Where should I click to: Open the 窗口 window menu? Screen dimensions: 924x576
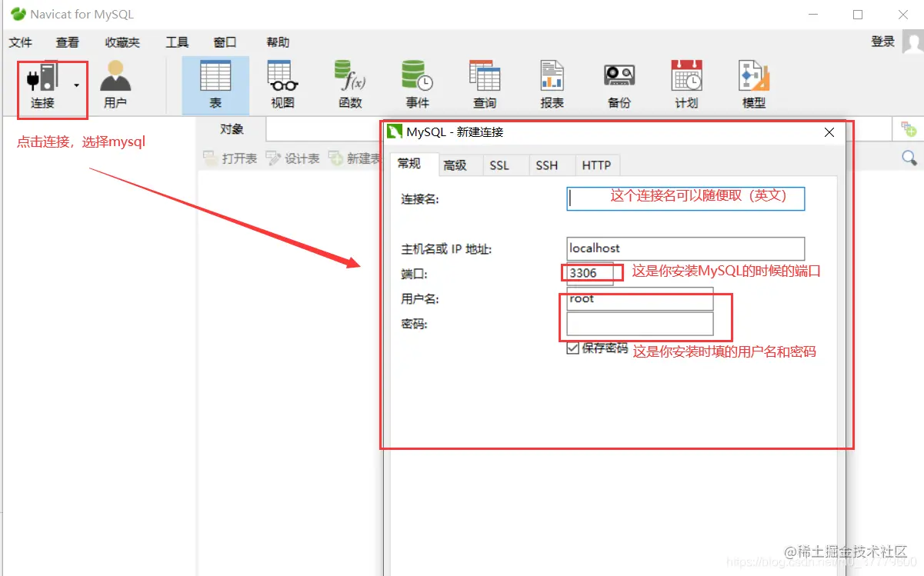tap(225, 42)
